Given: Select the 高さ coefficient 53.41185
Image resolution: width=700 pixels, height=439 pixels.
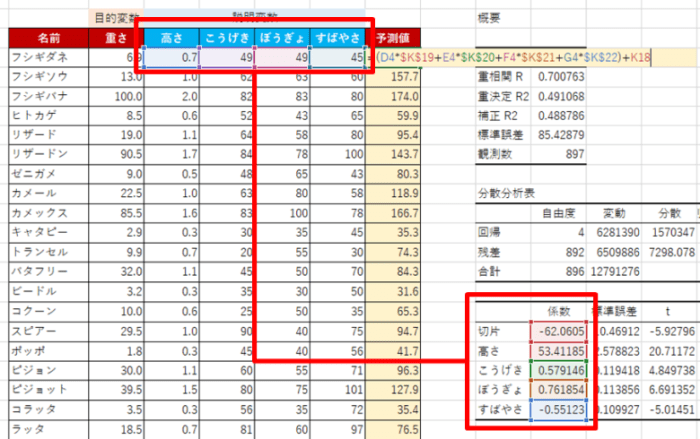Looking at the screenshot, I should tap(558, 351).
